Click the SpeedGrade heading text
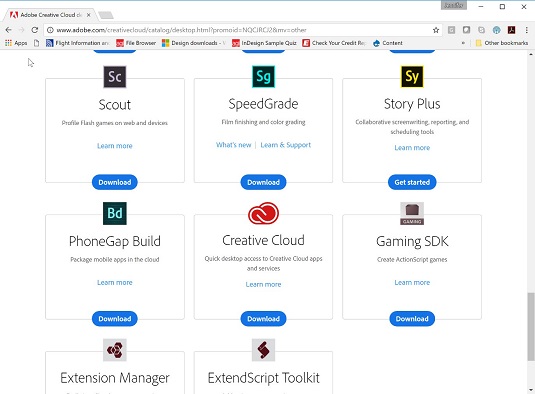 click(x=263, y=104)
